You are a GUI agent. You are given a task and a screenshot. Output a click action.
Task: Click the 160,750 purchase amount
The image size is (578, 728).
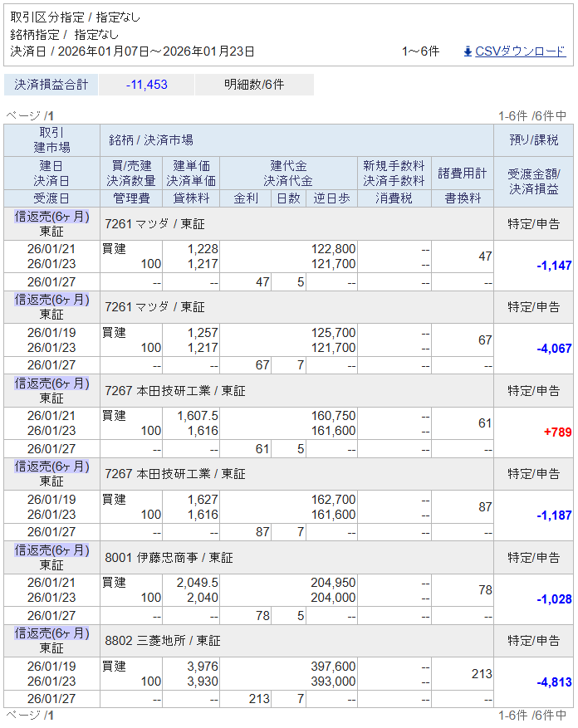(x=333, y=416)
